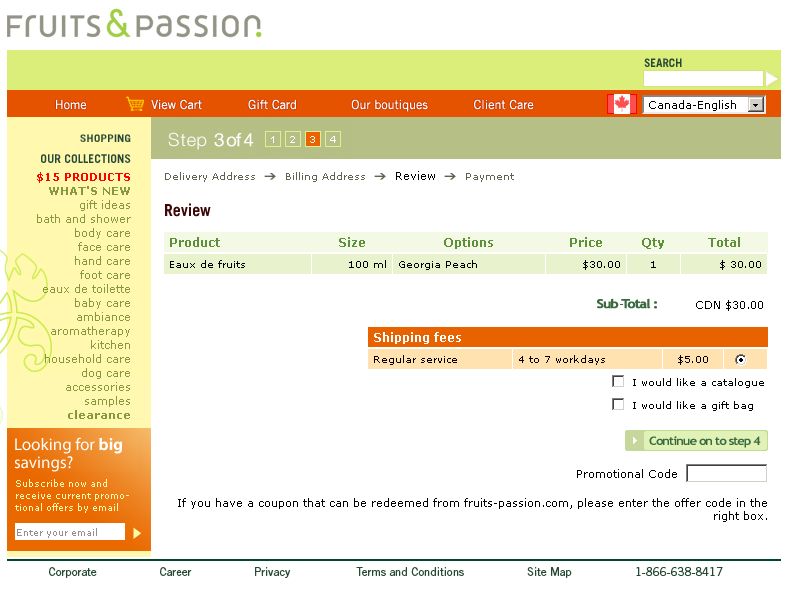Submit email with the orange arrow
Image resolution: width=788 pixels, height=591 pixels.
[x=137, y=533]
